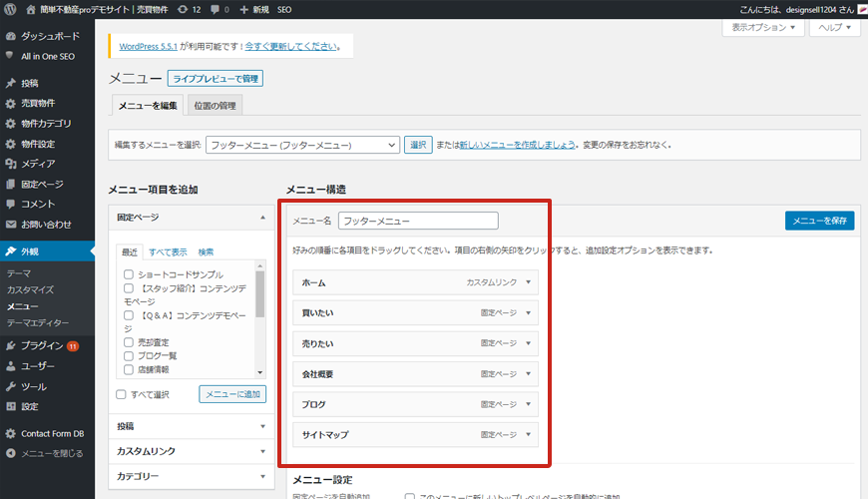Open the menu selection dropdown フッターメニュー
This screenshot has height=499, width=868.
[x=302, y=145]
